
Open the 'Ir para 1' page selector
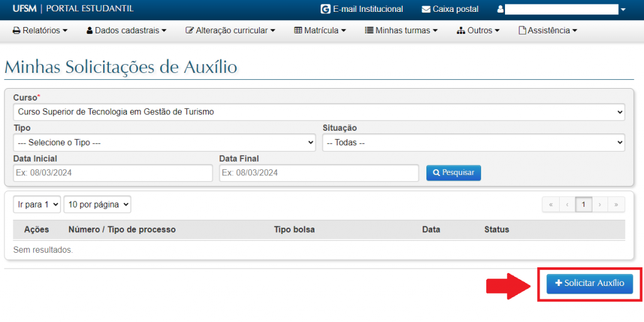(x=36, y=204)
